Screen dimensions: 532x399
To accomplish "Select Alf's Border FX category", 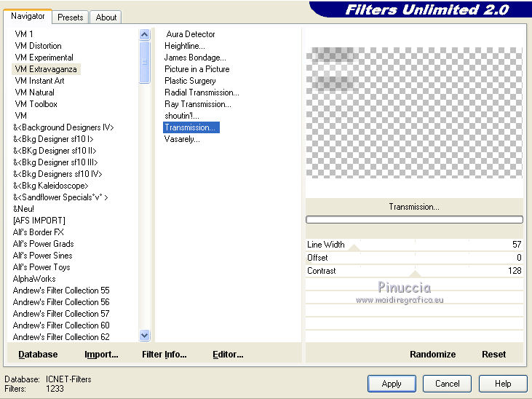I will 39,232.
